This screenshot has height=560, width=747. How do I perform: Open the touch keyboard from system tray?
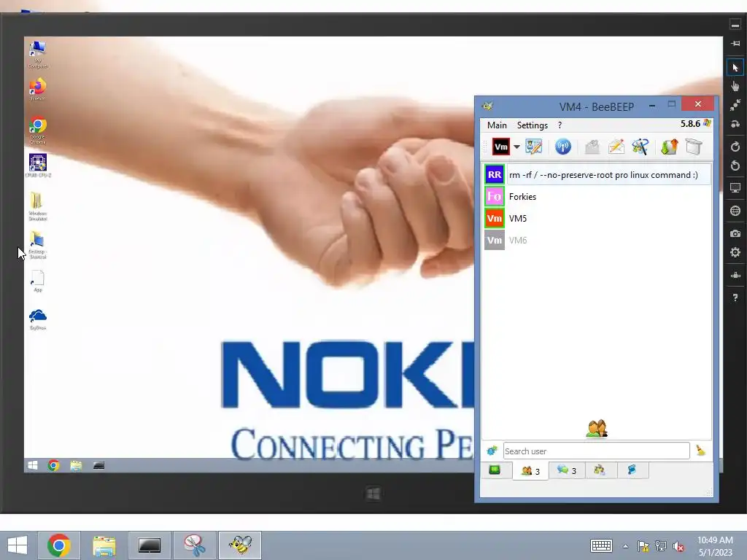pyautogui.click(x=601, y=545)
